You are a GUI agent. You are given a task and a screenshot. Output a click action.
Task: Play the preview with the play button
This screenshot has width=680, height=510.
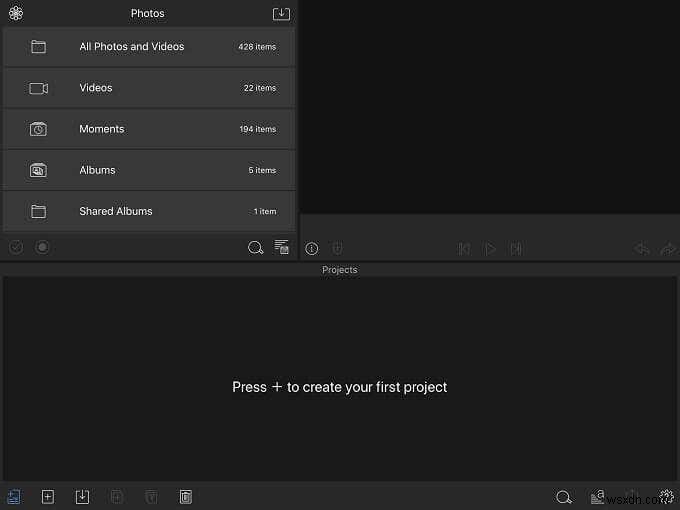coord(490,249)
